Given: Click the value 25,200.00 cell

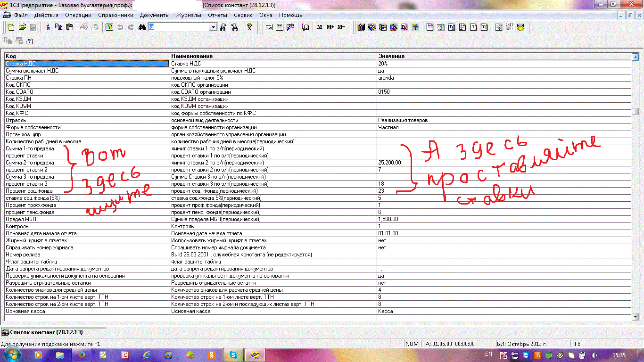Looking at the screenshot, I should [504, 163].
